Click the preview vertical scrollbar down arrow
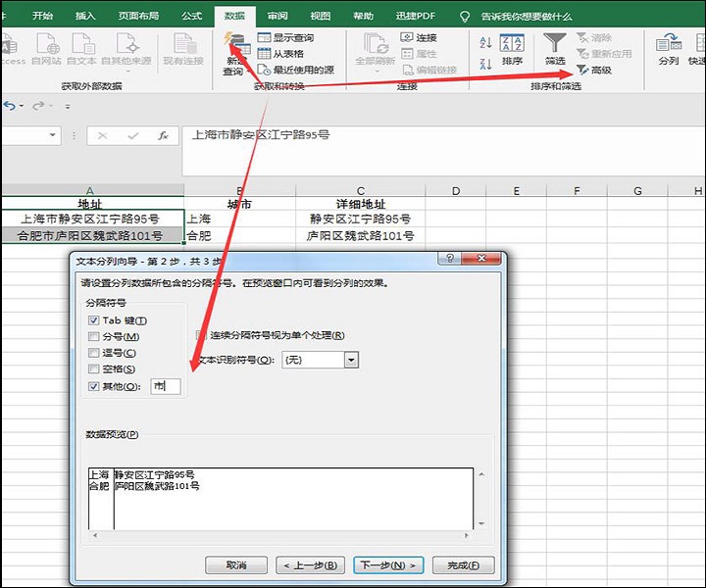The width and height of the screenshot is (706, 588). [x=481, y=523]
